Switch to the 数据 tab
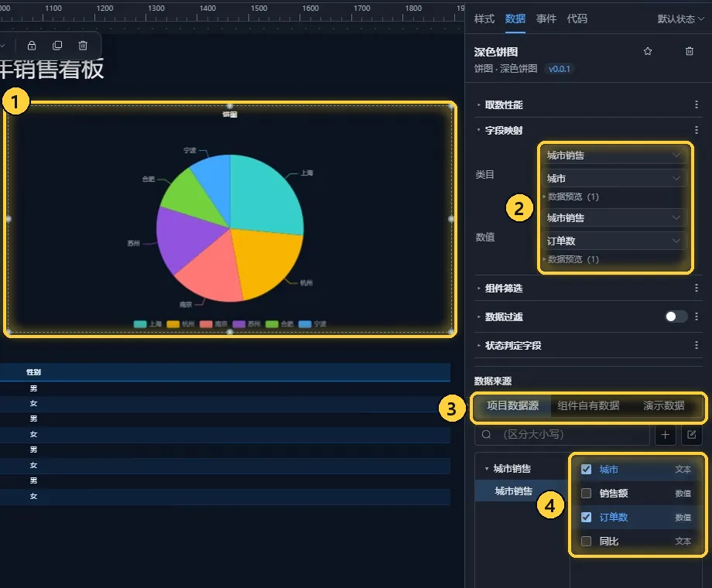 click(x=515, y=19)
